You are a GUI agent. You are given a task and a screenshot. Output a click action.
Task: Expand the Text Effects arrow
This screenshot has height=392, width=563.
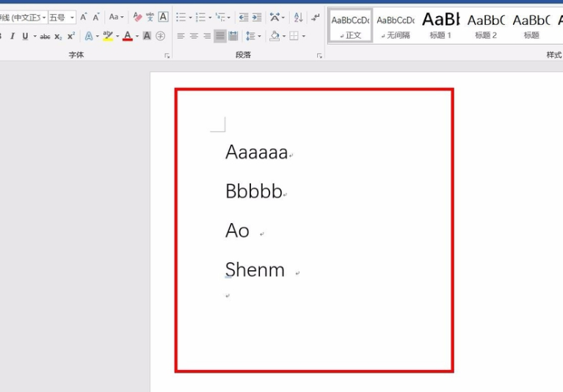click(98, 36)
